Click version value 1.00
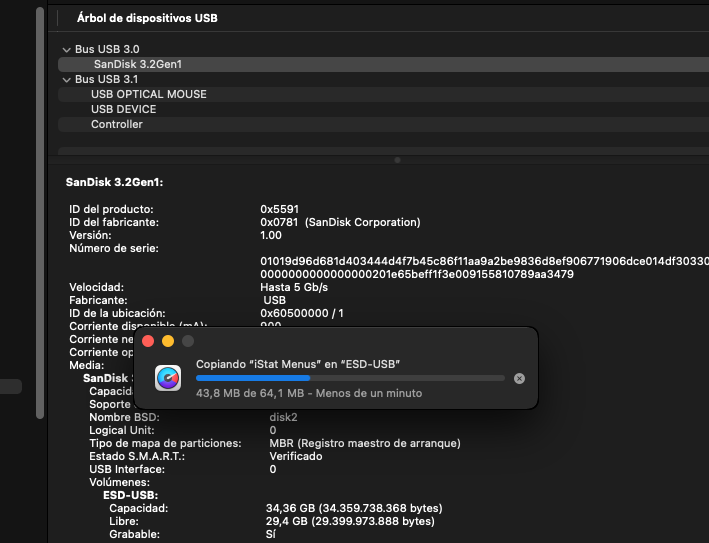 [271, 236]
